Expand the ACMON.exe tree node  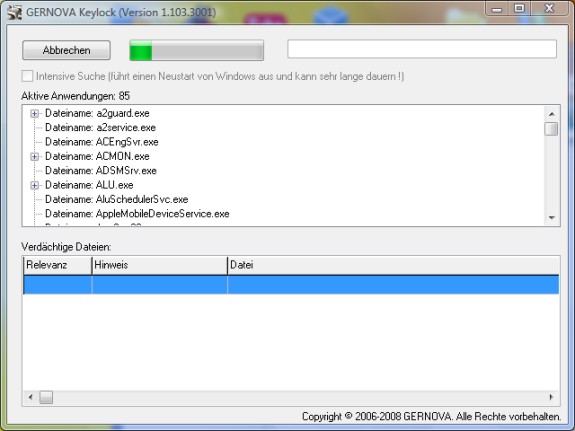pos(34,157)
